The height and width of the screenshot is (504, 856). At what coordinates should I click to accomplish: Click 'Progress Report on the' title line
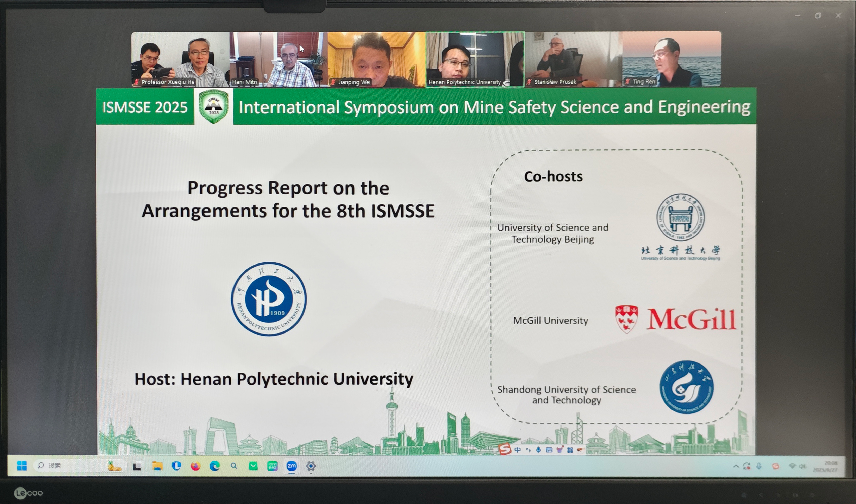288,188
